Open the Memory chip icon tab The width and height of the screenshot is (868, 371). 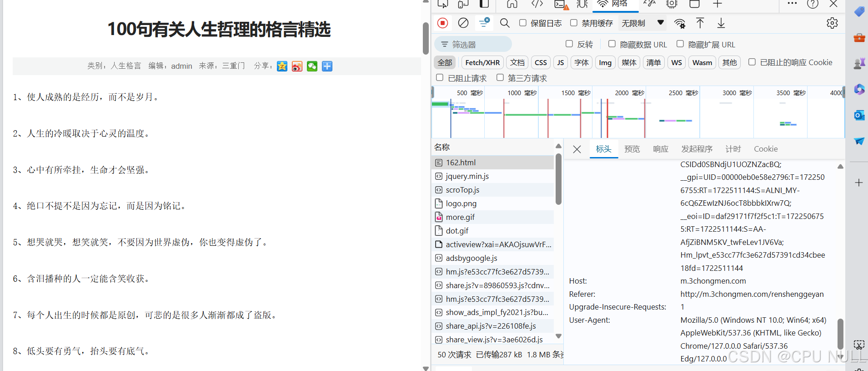[672, 4]
